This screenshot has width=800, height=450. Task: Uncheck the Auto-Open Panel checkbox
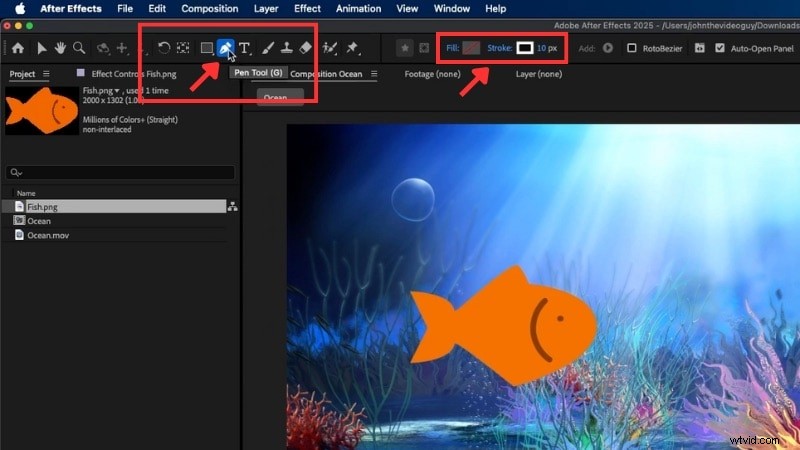[720, 48]
